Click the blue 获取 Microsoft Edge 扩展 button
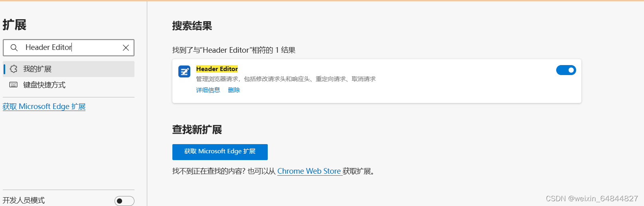 pos(220,152)
